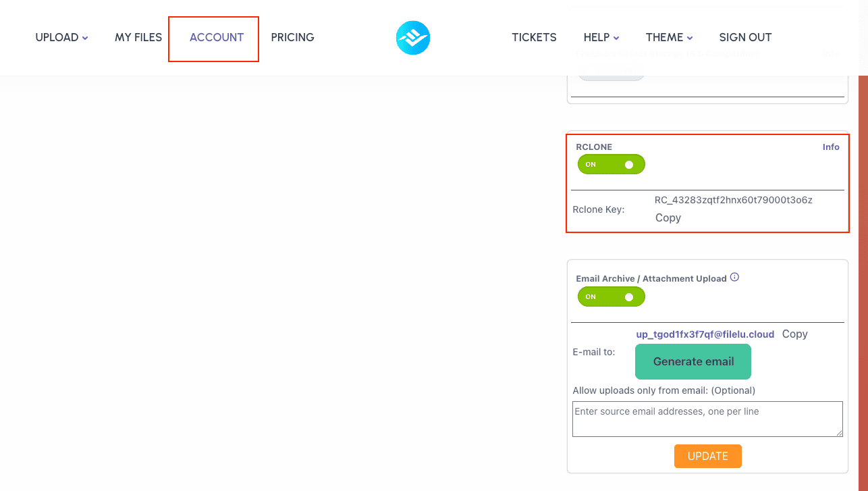Copy the Rclone Key
The image size is (868, 491).
tap(668, 217)
